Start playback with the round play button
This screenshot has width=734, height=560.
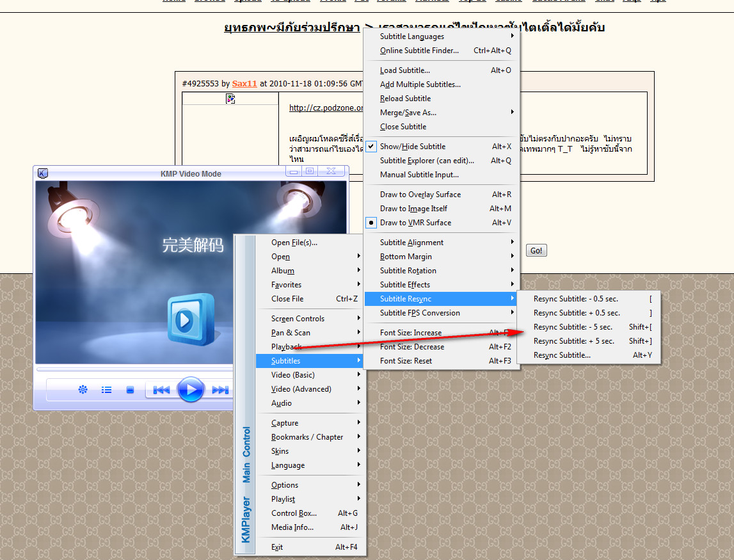[x=190, y=389]
